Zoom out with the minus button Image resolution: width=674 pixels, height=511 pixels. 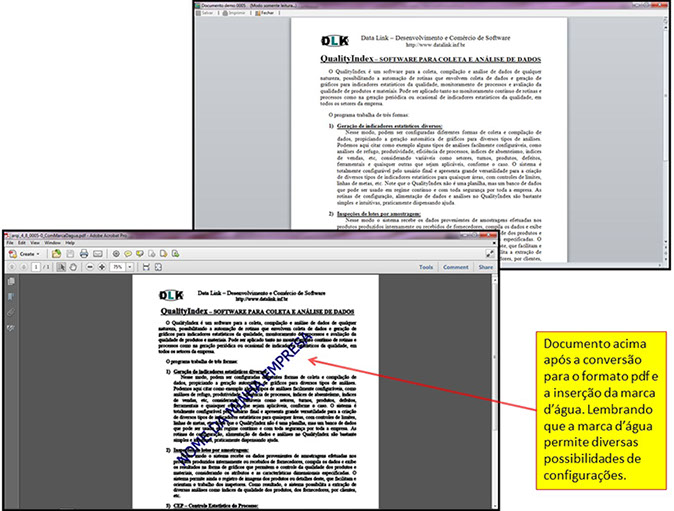pyautogui.click(x=90, y=268)
